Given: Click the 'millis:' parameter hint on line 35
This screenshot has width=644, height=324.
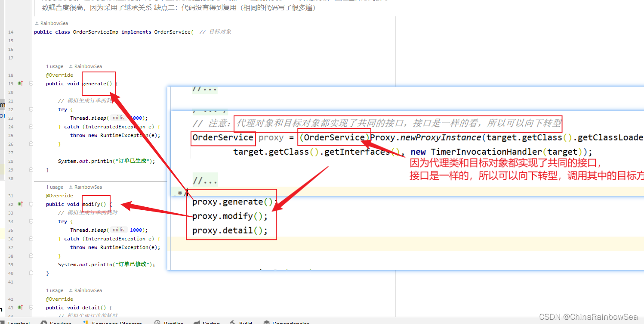Looking at the screenshot, I should 119,230.
